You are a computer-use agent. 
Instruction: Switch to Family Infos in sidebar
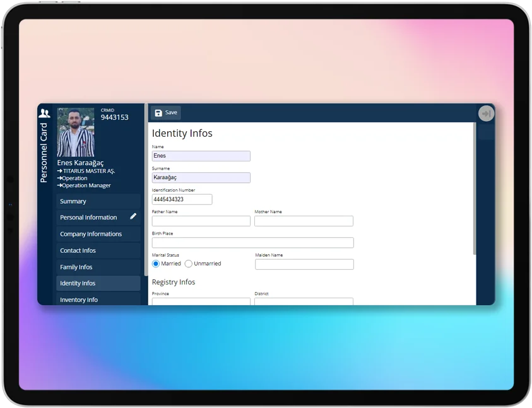point(98,267)
